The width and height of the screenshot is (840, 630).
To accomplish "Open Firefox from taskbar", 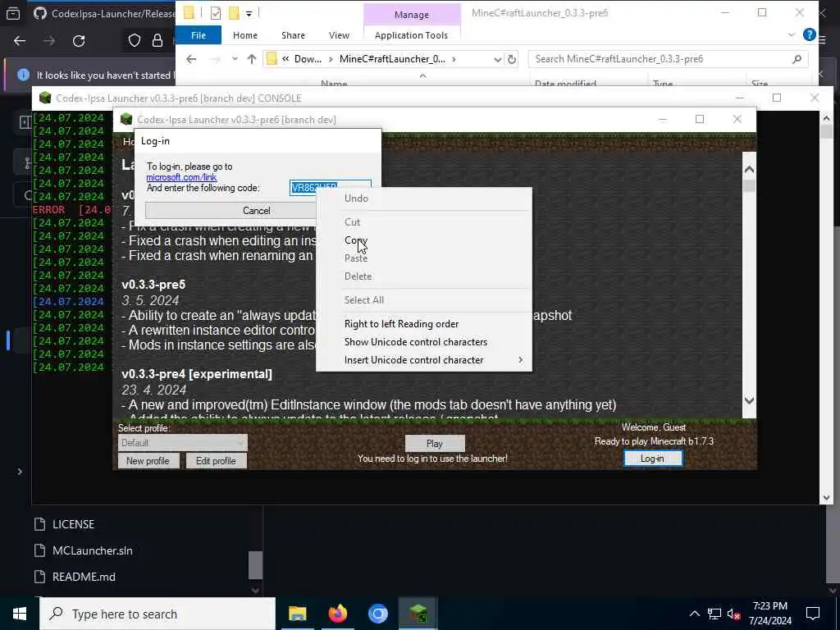I will click(x=338, y=614).
